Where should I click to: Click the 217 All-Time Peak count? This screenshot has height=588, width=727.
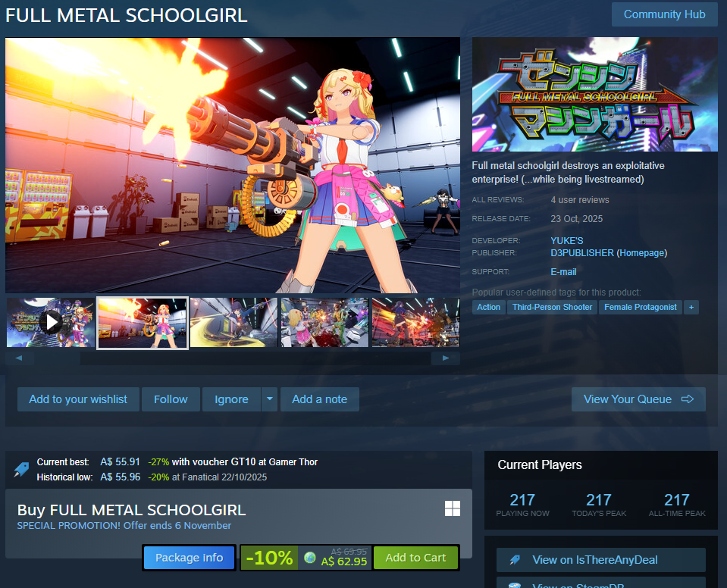click(677, 500)
